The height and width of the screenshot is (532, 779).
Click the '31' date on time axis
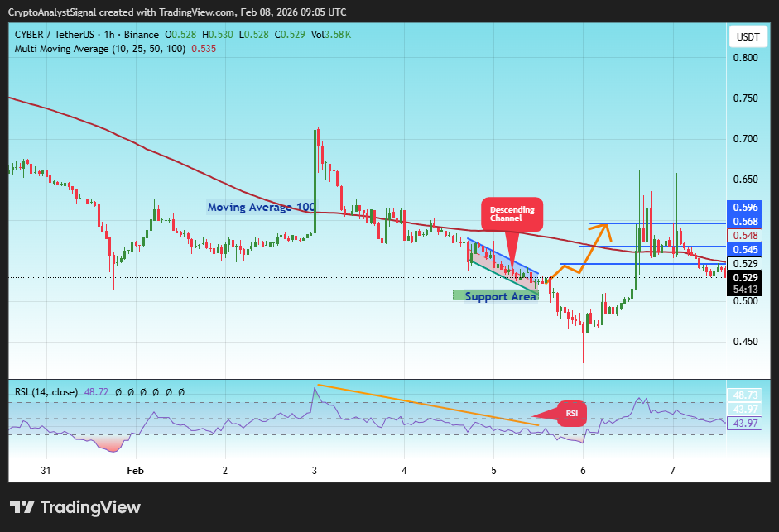[46, 471]
